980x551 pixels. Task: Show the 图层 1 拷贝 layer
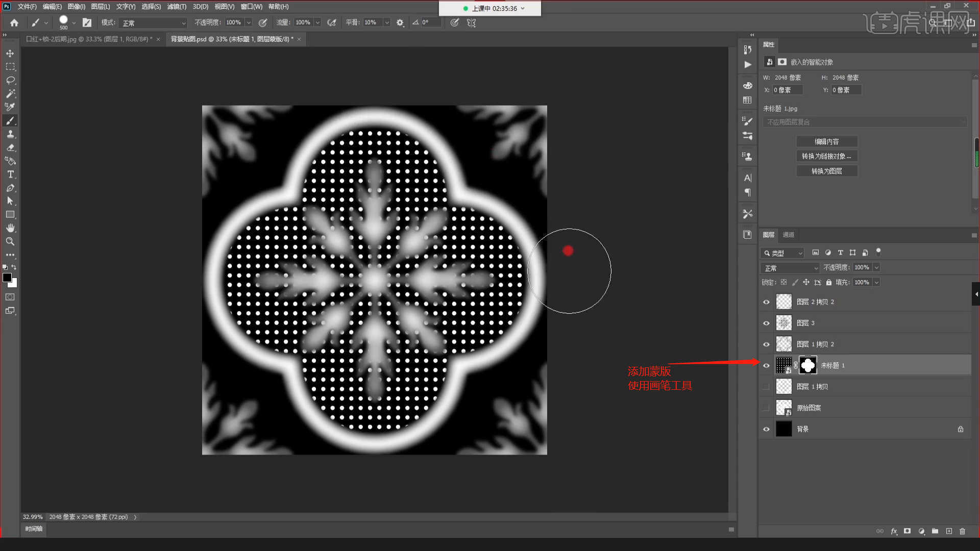(766, 387)
